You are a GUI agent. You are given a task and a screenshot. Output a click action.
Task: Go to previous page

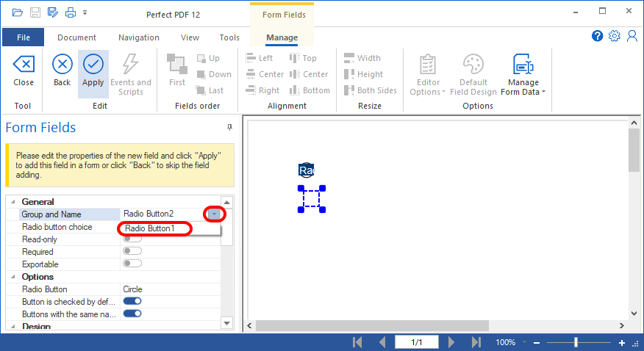point(382,342)
